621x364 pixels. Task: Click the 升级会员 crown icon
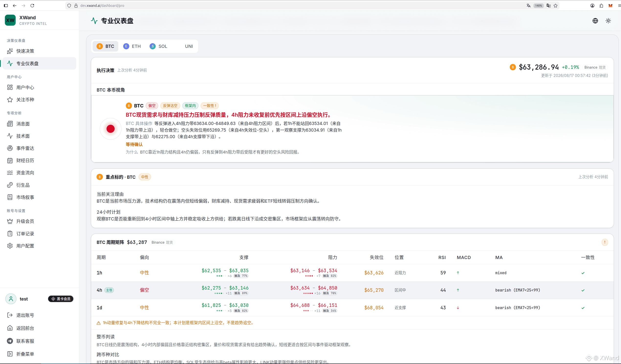click(x=10, y=221)
